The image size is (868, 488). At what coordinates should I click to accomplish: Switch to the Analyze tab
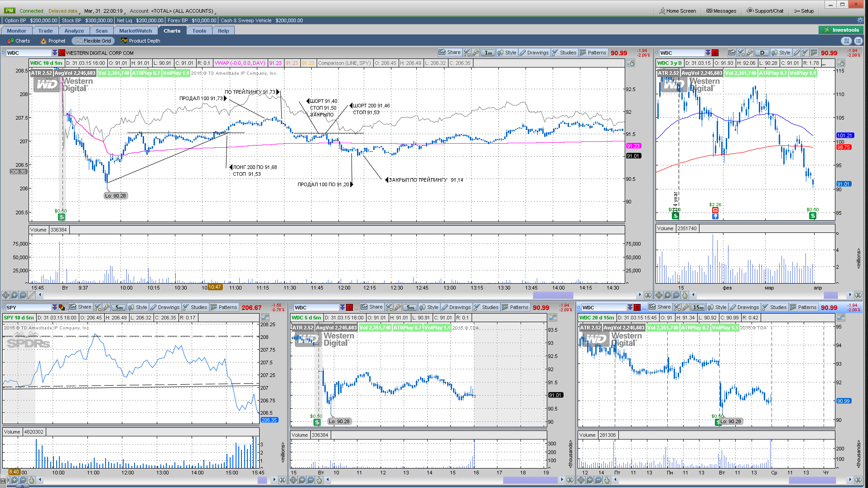click(x=74, y=31)
